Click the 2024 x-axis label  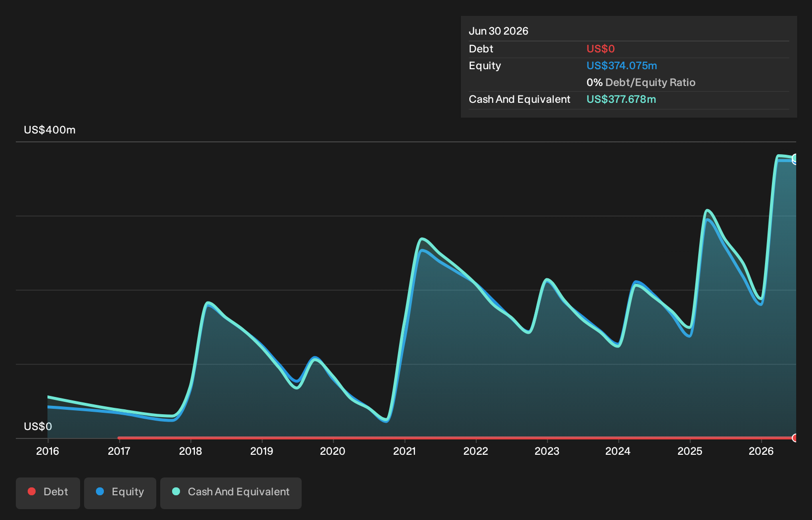(618, 451)
